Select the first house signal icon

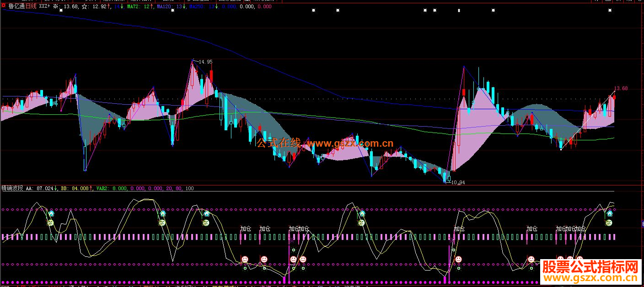coord(51,213)
